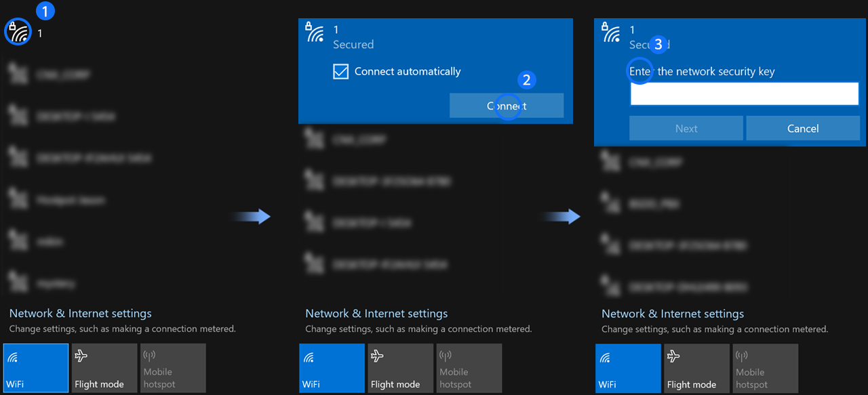Uncheck the Connect automatically checkbox
This screenshot has height=395, width=868.
click(x=341, y=71)
